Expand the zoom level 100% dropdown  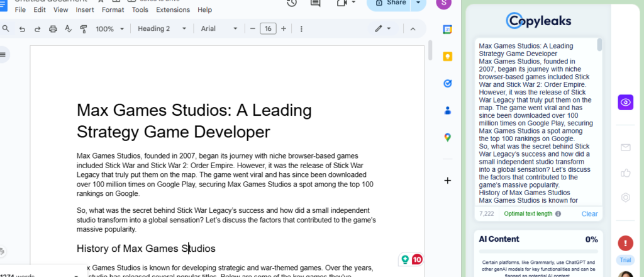(109, 29)
